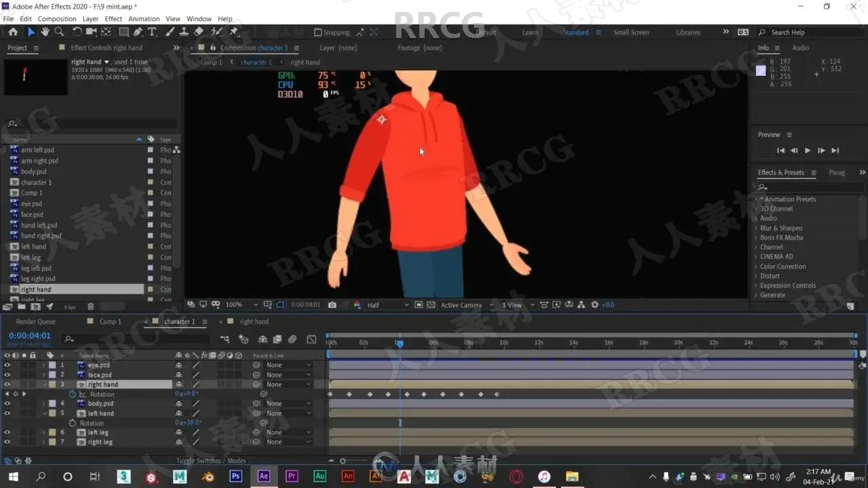Viewport: 868px width, 488px height.
Task: Switch to the Render Queue tab
Action: tap(36, 322)
